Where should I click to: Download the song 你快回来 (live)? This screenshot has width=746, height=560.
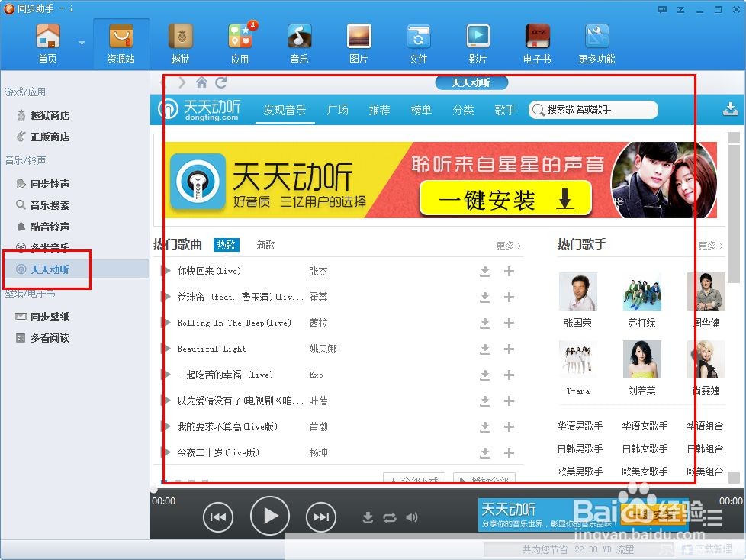(485, 271)
